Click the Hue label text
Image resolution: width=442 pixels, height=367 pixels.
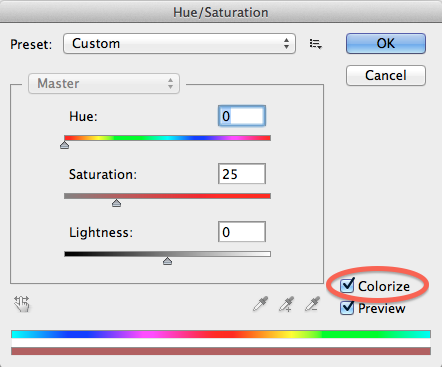[83, 116]
